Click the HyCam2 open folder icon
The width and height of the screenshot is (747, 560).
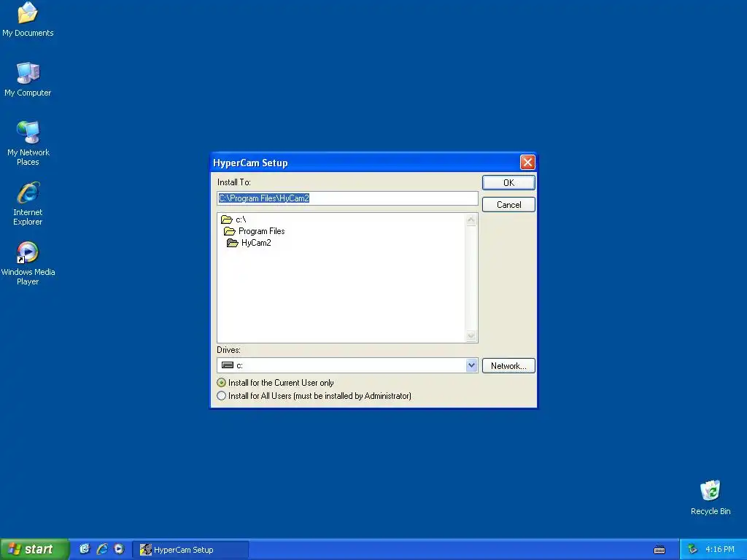[x=233, y=243]
